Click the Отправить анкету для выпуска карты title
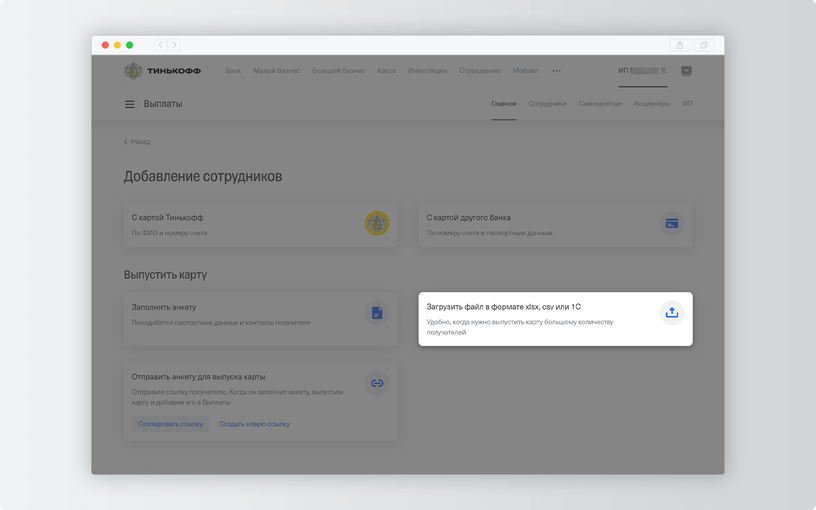Image resolution: width=816 pixels, height=510 pixels. (198, 377)
